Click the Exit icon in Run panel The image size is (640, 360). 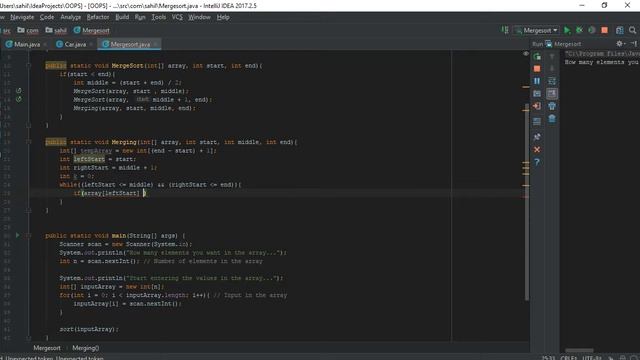(x=537, y=106)
